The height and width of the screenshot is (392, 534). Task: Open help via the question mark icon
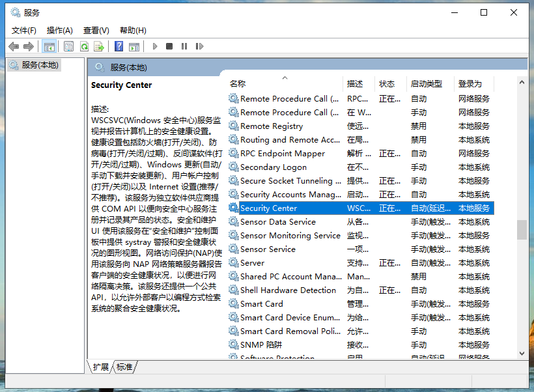tap(119, 46)
